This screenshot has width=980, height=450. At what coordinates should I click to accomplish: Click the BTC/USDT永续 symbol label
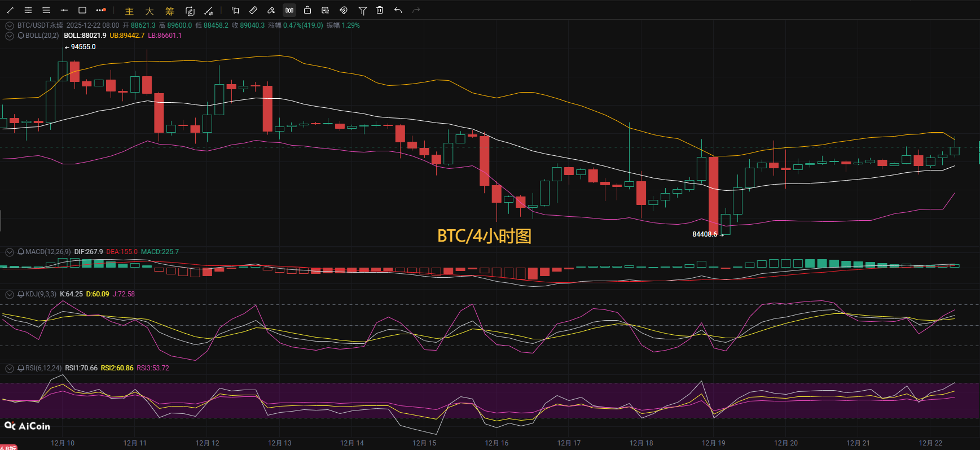[x=40, y=25]
